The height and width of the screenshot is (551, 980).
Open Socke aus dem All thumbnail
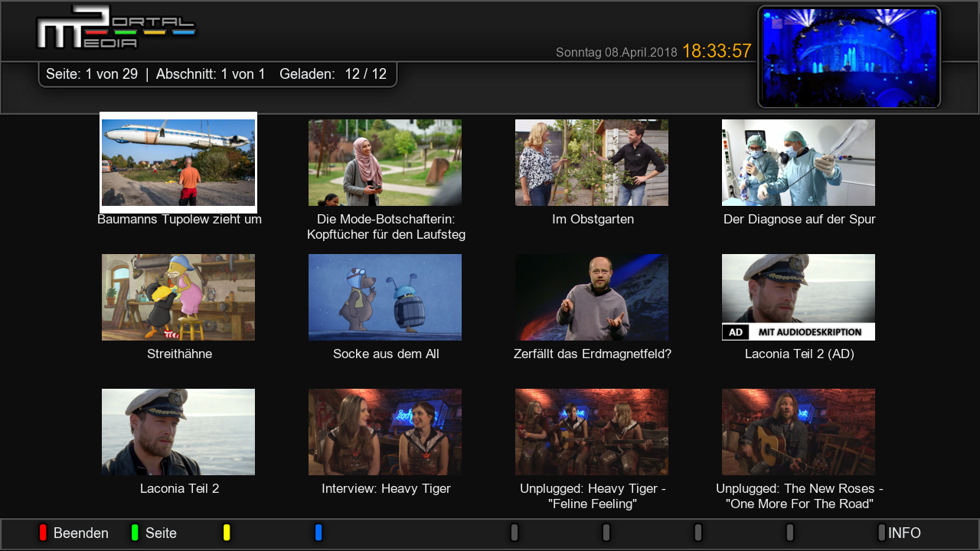385,297
